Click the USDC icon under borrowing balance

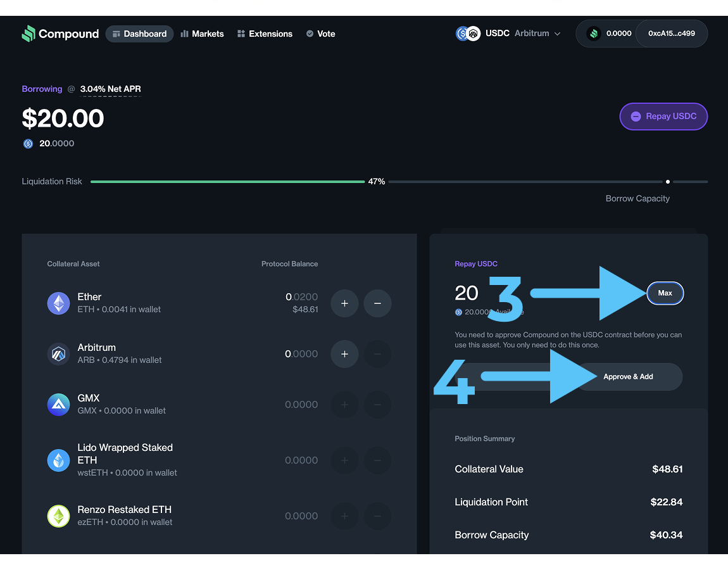tap(28, 144)
